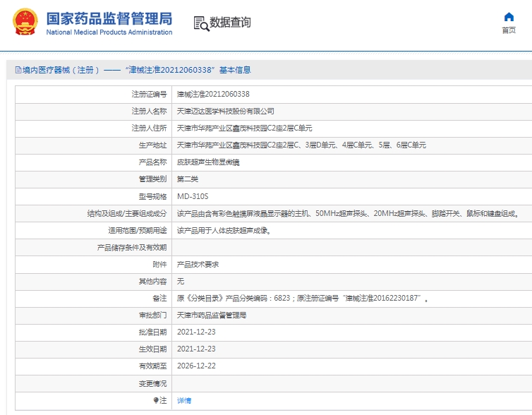Click the 注册人名称 row label
Viewport: 532px width, 415px height.
pos(149,111)
